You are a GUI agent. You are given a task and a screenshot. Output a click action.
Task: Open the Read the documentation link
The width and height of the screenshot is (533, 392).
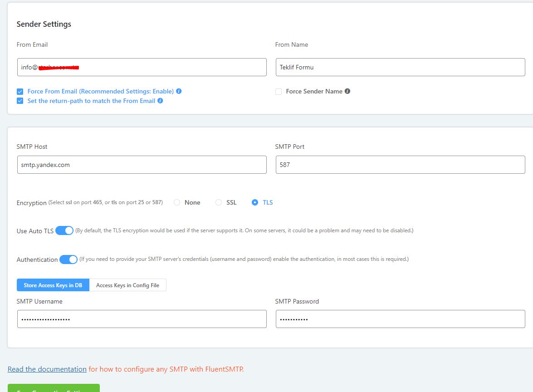(47, 369)
